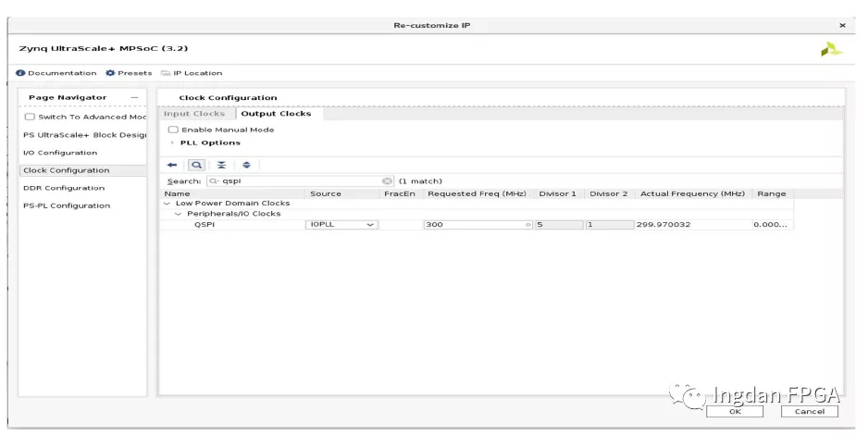The width and height of the screenshot is (868, 435).
Task: Toggle the search magnifier toolbar icon
Action: point(196,165)
